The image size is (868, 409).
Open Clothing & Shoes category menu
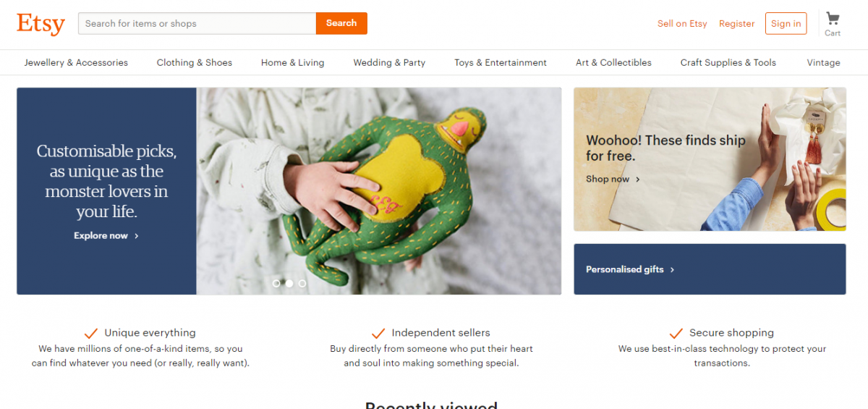(x=195, y=63)
